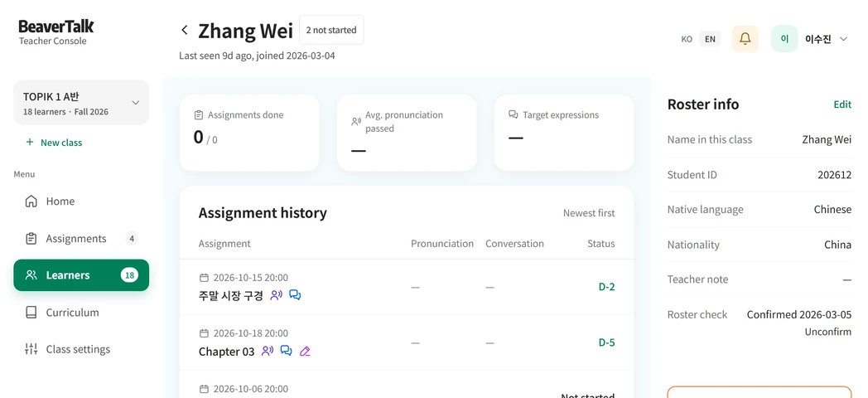
Task: Click chat icon on Target expressions card
Action: tap(514, 114)
